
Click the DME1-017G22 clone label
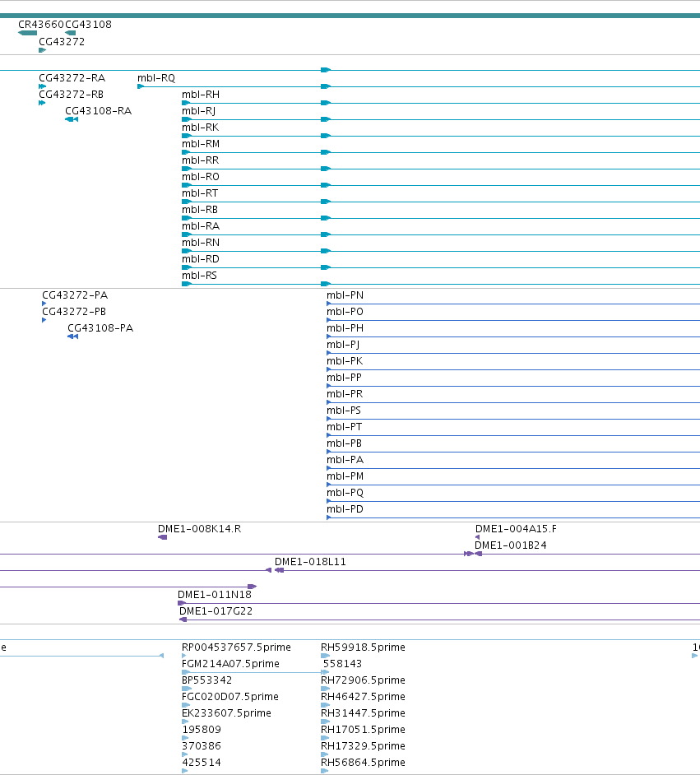[x=216, y=611]
